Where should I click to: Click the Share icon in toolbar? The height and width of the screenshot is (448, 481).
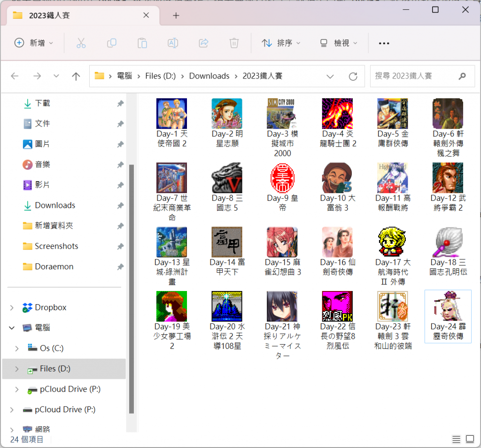click(203, 43)
